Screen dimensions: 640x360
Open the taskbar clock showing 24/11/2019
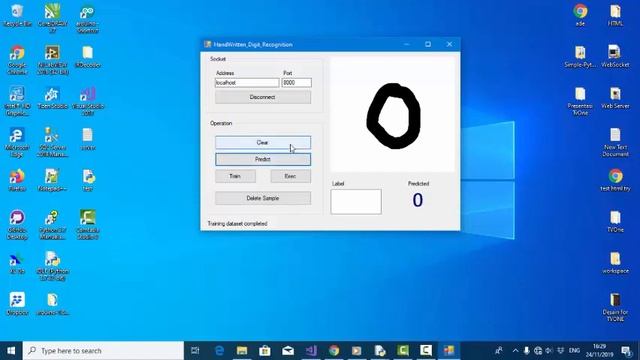click(x=599, y=351)
